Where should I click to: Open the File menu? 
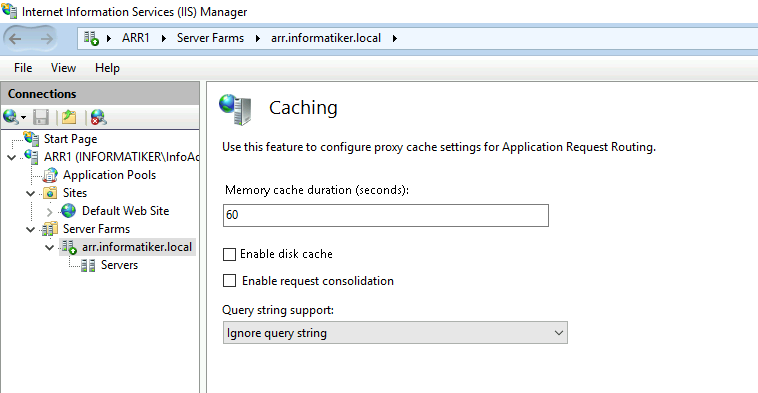23,68
